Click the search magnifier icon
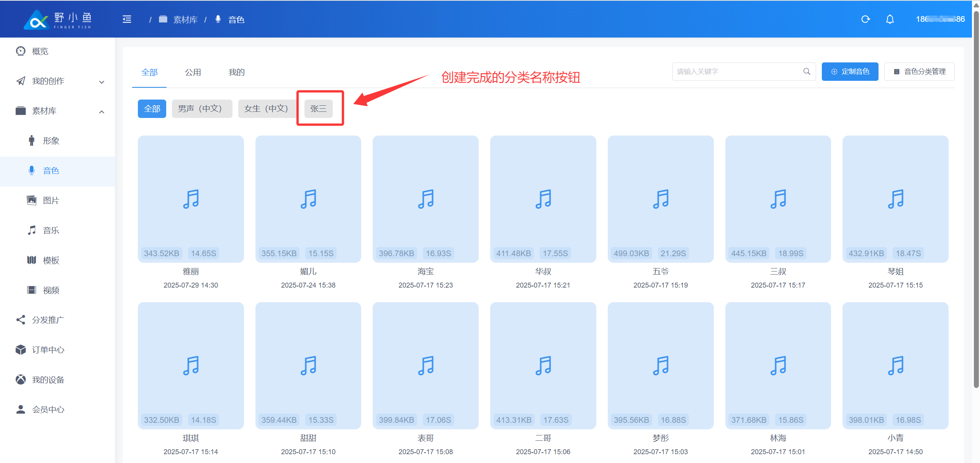980x463 pixels. 807,72
